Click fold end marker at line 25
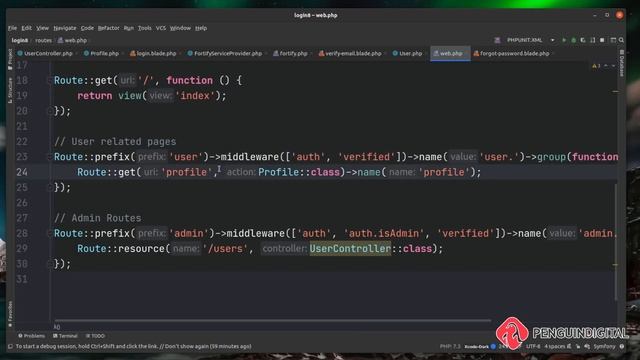Viewport: 640px width, 360px height. click(50, 187)
